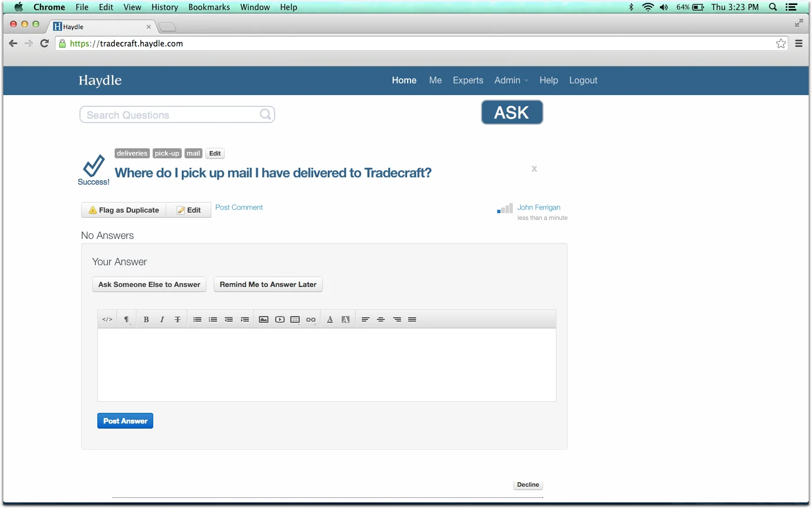
Task: Open John Ferrigan's profile link
Action: (539, 208)
